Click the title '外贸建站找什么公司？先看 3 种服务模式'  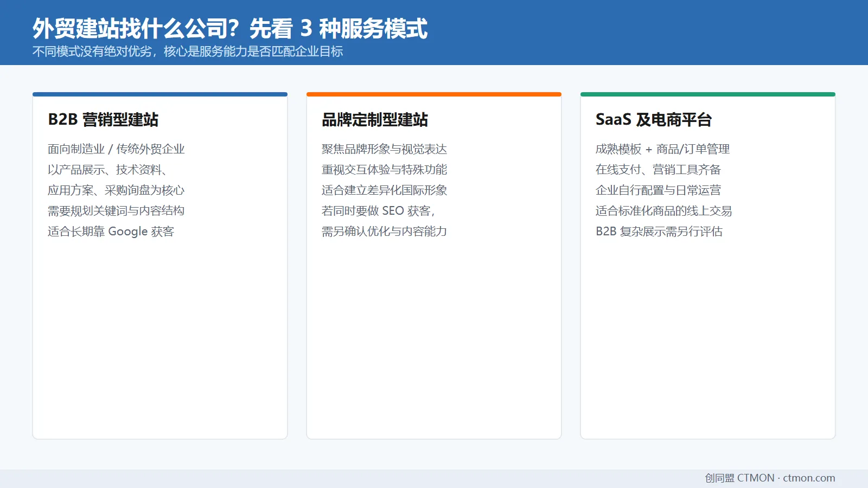(230, 28)
